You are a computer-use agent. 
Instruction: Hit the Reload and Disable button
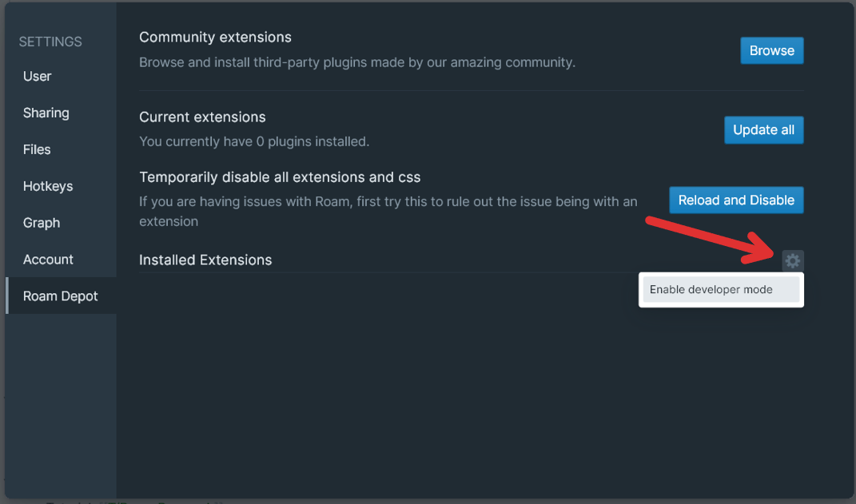click(x=736, y=200)
